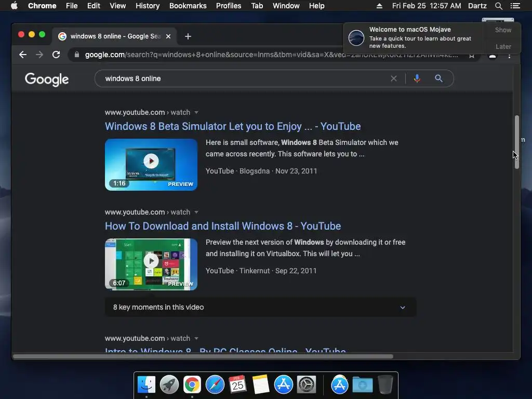Screen dimensions: 532x399
Task: Open the Chrome menu in menu bar
Action: coord(42,6)
